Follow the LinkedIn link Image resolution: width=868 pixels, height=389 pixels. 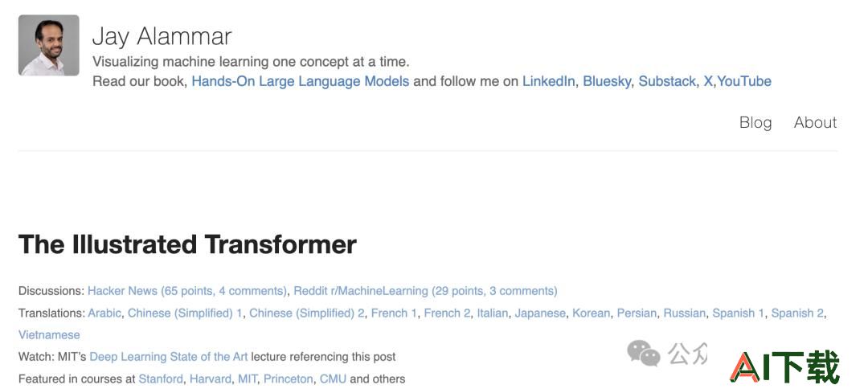click(548, 81)
